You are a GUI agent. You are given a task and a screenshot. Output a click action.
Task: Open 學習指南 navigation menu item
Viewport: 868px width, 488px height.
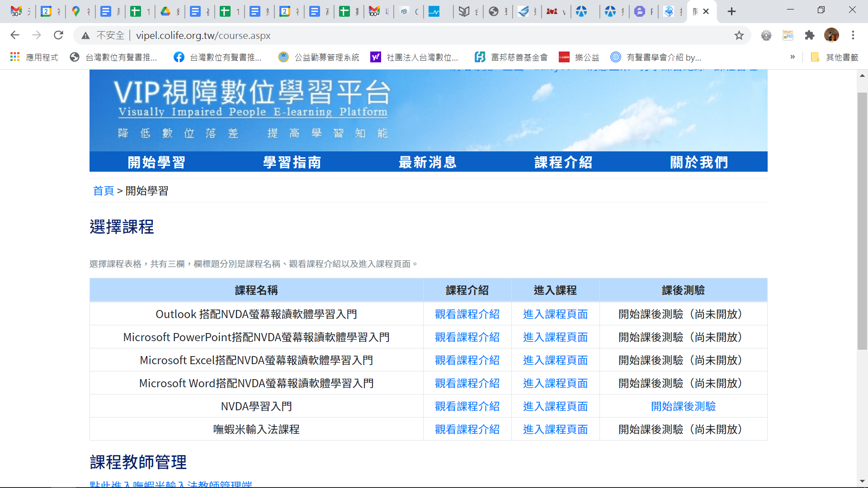pos(292,162)
